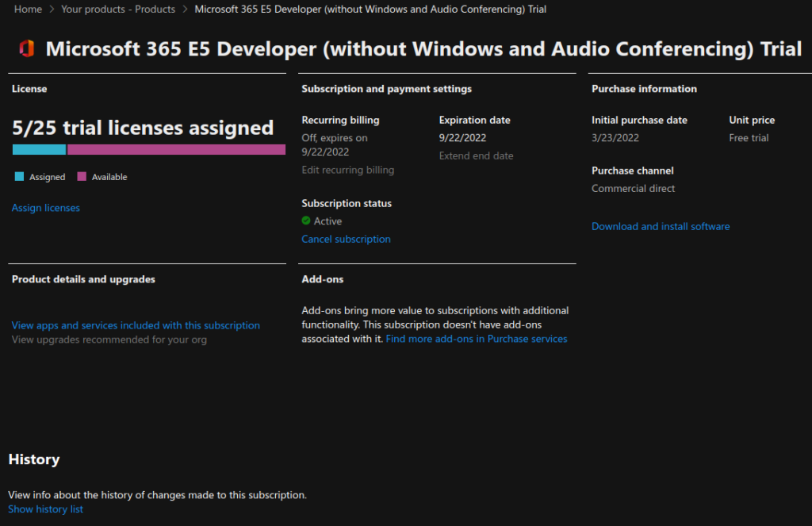The height and width of the screenshot is (526, 812).
Task: Click the Off, expires on billing text
Action: point(335,145)
